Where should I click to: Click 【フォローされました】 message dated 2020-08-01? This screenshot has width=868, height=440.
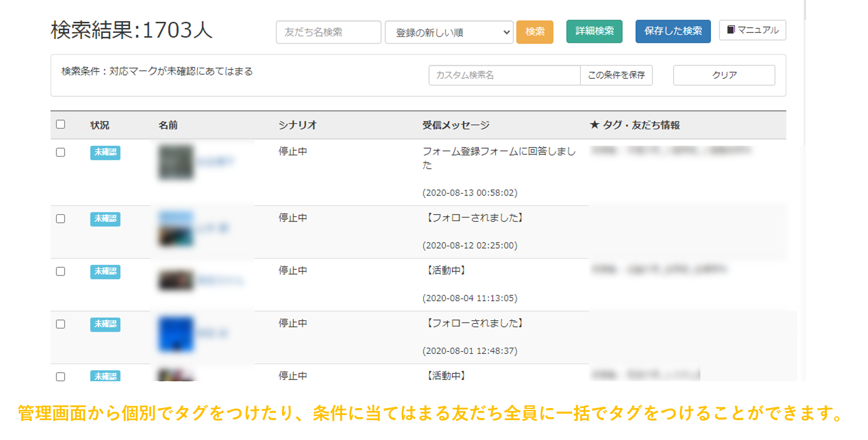coord(475,323)
